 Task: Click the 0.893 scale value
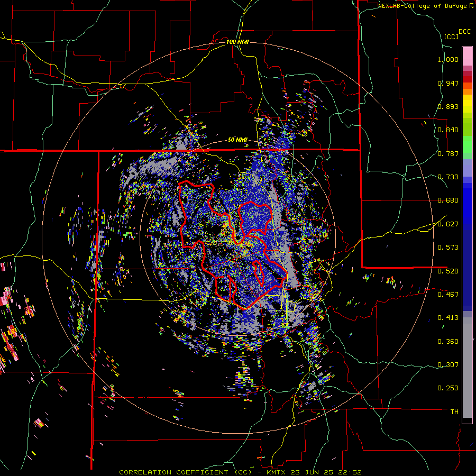tap(448, 106)
